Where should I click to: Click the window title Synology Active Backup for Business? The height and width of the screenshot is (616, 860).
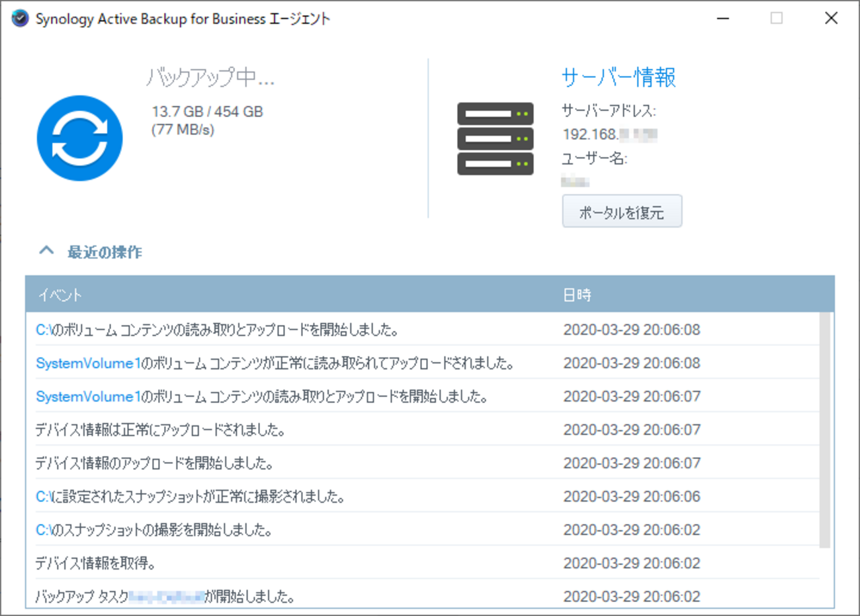[x=183, y=19]
